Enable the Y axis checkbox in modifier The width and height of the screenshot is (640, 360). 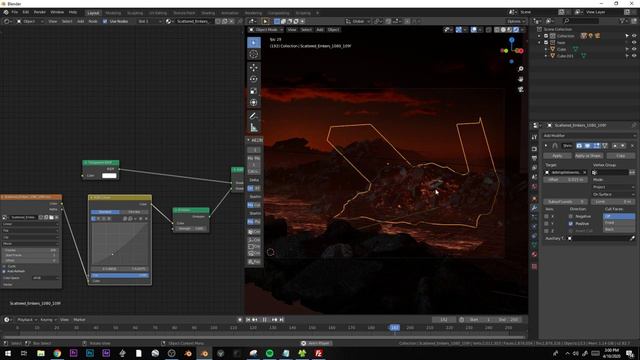tap(547, 224)
